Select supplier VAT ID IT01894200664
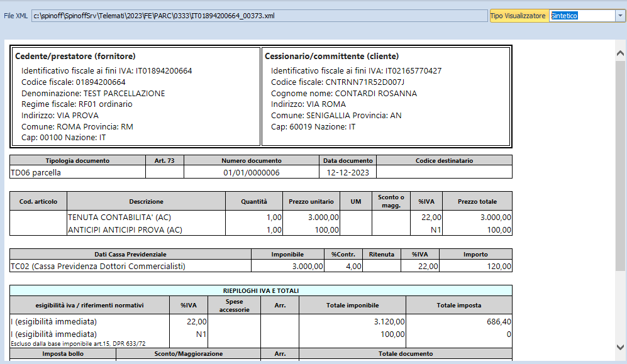Viewport: 627px width, 364px height. click(x=164, y=70)
